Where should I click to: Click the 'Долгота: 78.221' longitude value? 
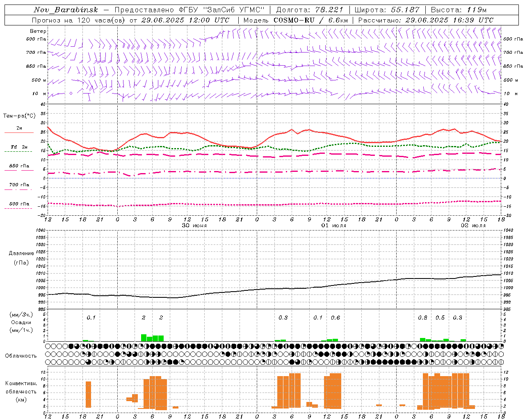click(x=310, y=10)
